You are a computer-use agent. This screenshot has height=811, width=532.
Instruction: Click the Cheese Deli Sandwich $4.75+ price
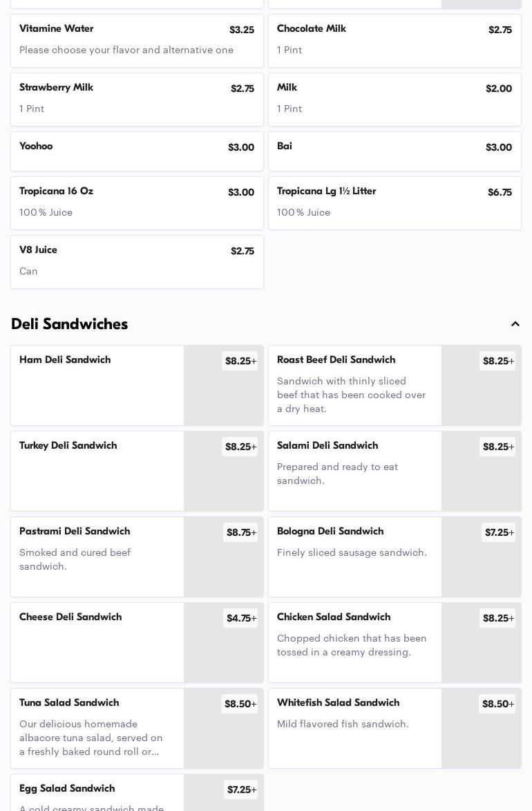[241, 618]
